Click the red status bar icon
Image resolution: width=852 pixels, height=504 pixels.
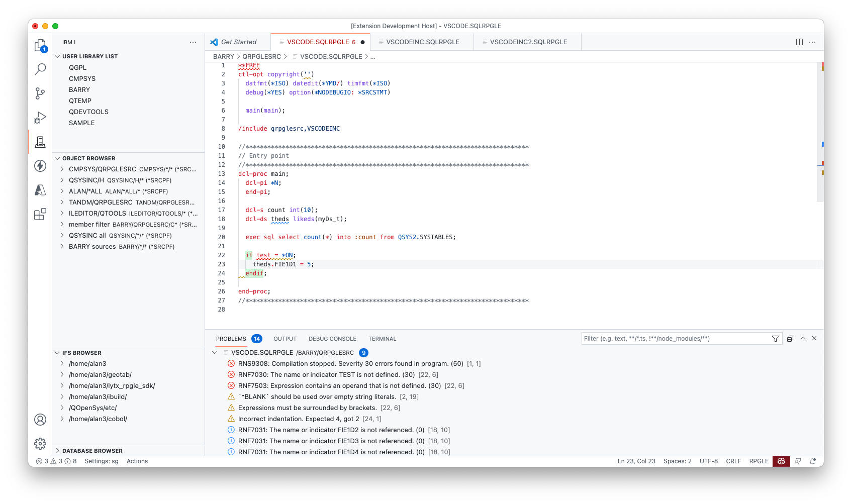coord(781,461)
